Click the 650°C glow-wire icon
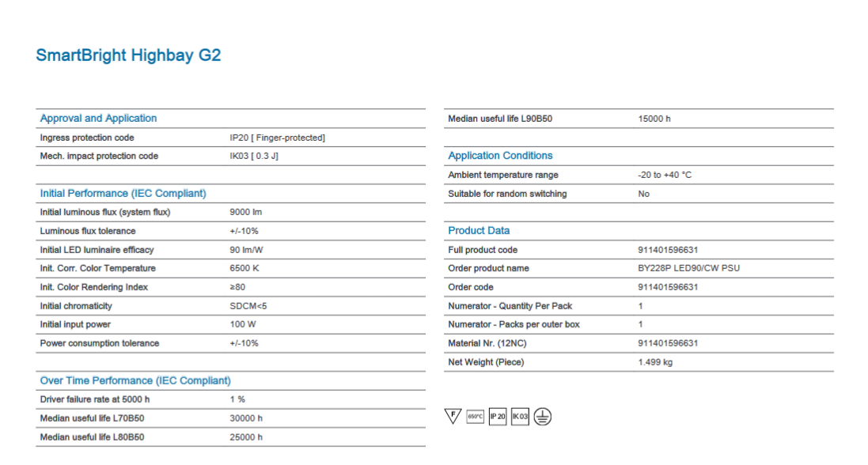Image resolution: width=868 pixels, height=465 pixels. pyautogui.click(x=475, y=417)
